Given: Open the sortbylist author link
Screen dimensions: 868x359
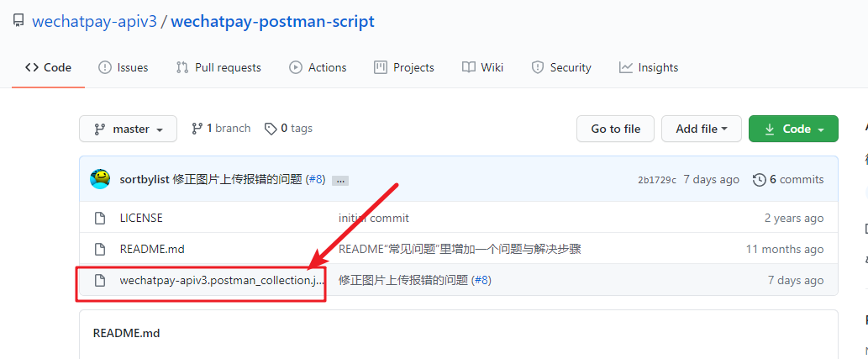Looking at the screenshot, I should tap(145, 180).
